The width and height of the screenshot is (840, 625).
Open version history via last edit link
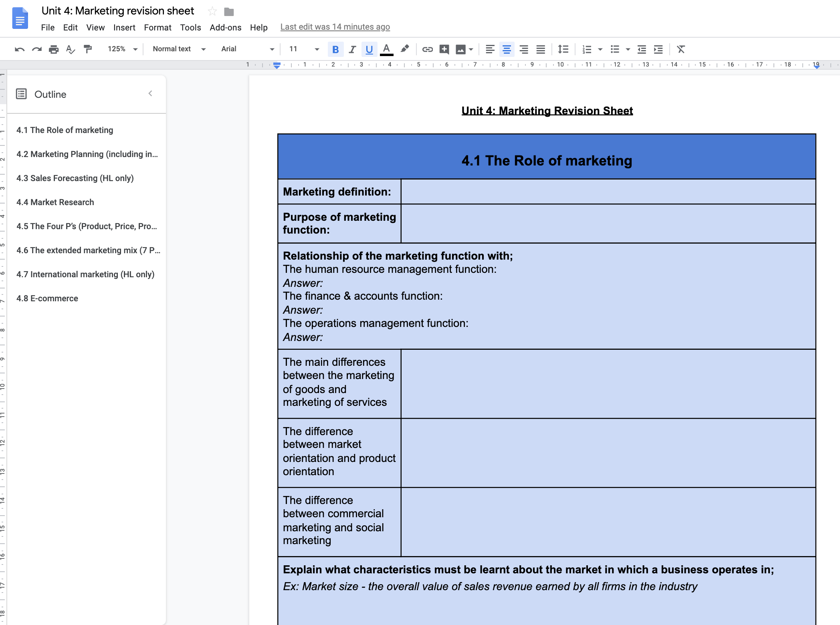point(335,27)
